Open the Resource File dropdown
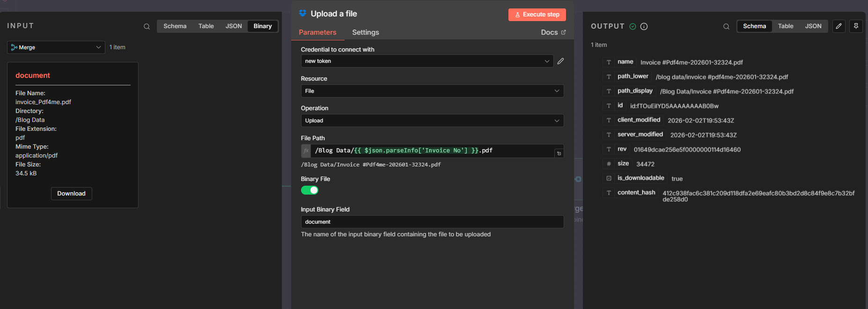868x309 pixels. pyautogui.click(x=432, y=91)
